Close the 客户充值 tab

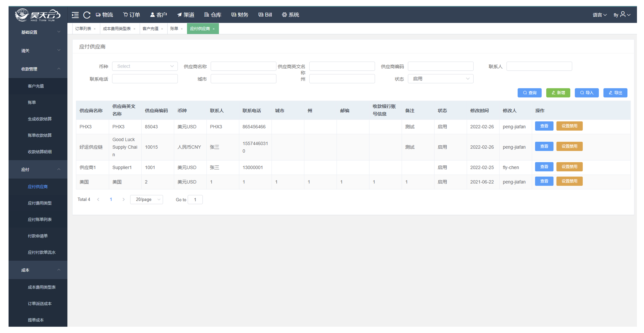click(x=162, y=29)
